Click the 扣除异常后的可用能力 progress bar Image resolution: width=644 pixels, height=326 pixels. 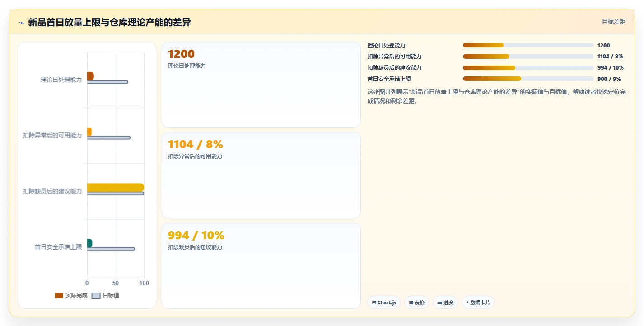pos(528,57)
